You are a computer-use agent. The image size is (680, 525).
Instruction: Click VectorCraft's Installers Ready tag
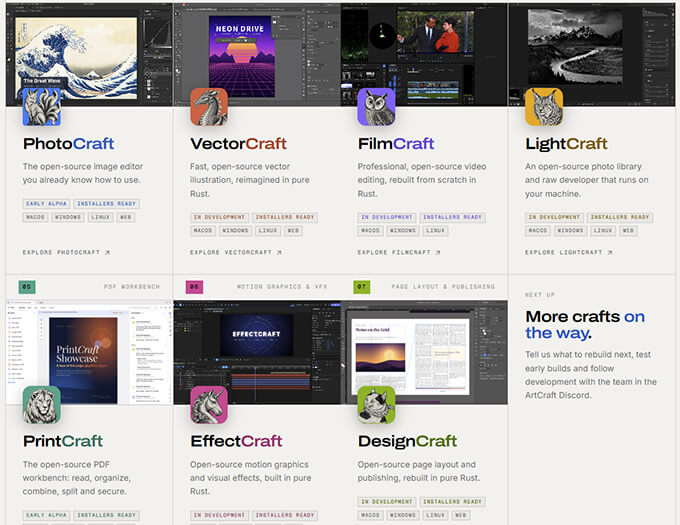point(285,217)
